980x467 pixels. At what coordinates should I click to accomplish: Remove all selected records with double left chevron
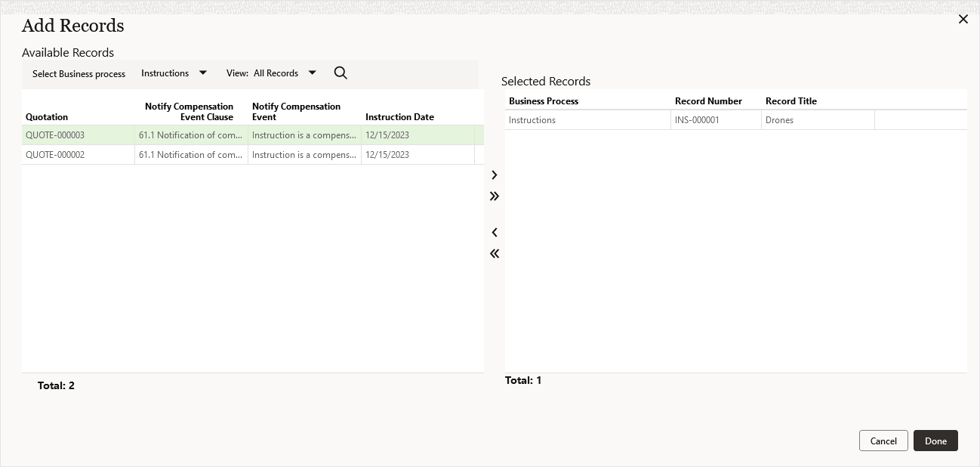pos(495,253)
